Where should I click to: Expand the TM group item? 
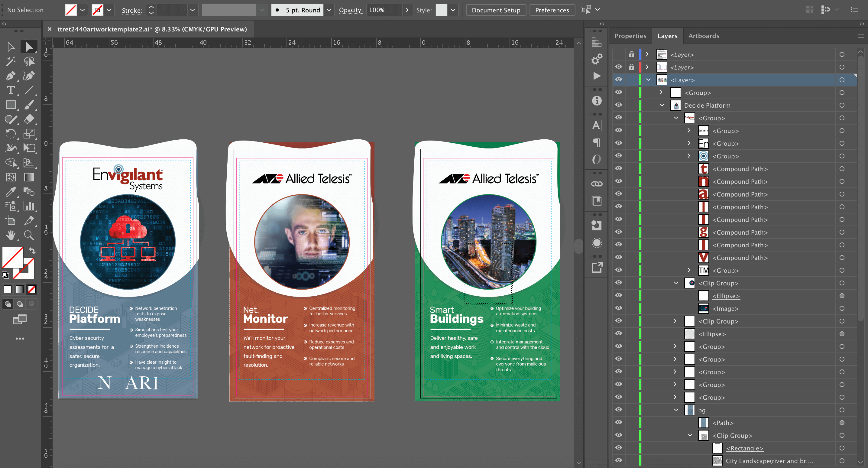[x=689, y=270]
